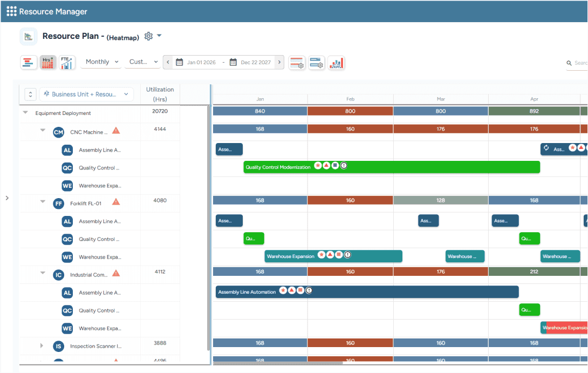This screenshot has width=588, height=373.
Task: Click exclamation icon on Quality Control Modernization bar
Action: pos(344,166)
